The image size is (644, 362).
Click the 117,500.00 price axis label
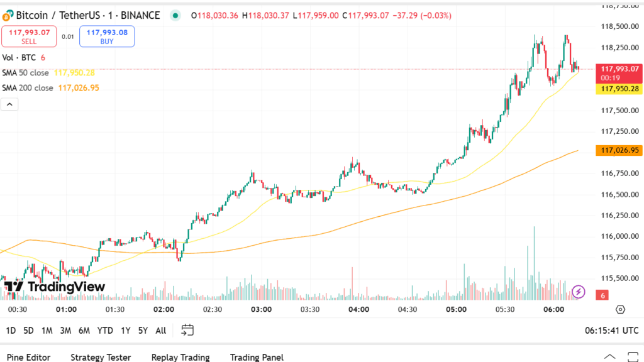[x=619, y=111]
